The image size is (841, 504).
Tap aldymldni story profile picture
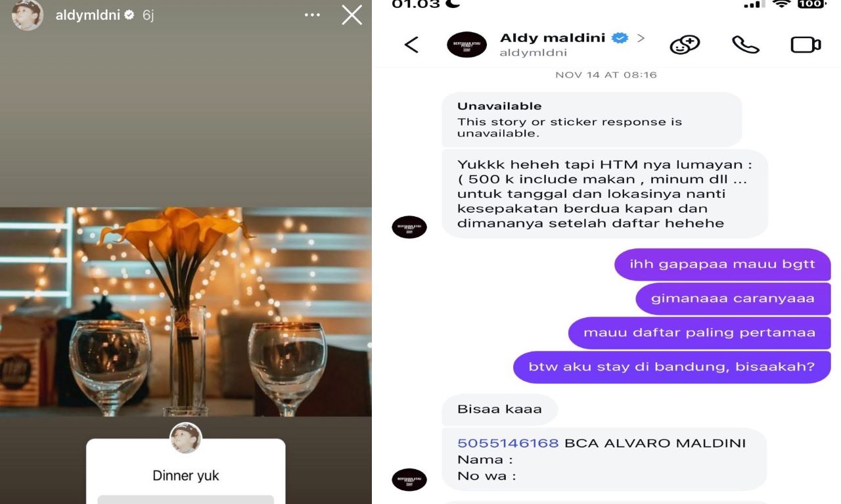(x=28, y=14)
